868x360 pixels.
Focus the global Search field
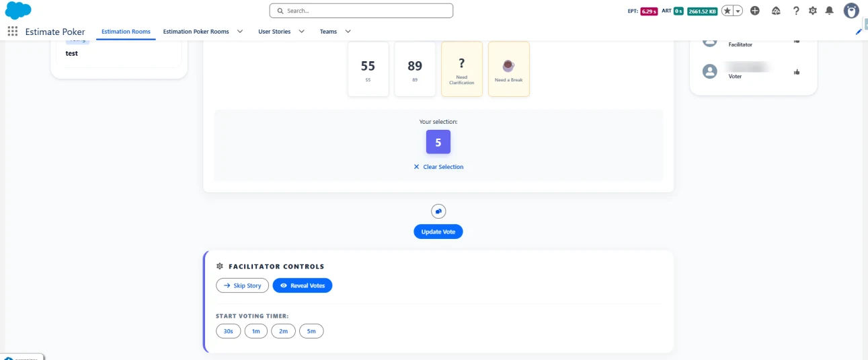click(x=361, y=11)
